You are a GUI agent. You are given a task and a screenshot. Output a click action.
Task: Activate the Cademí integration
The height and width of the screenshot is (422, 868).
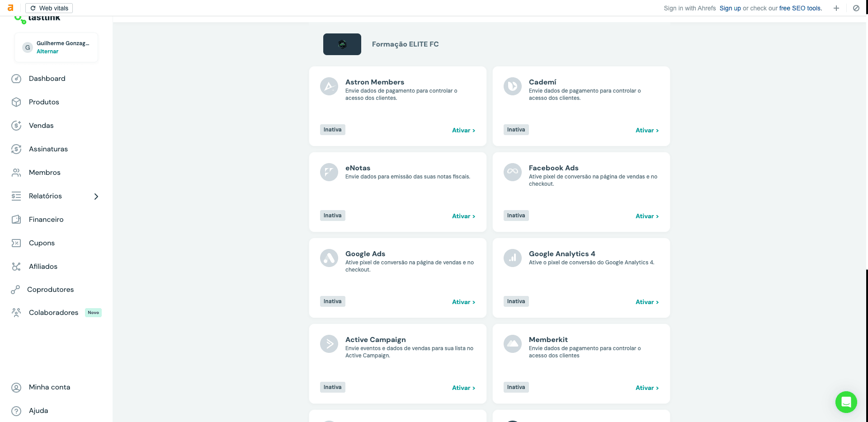[647, 131]
